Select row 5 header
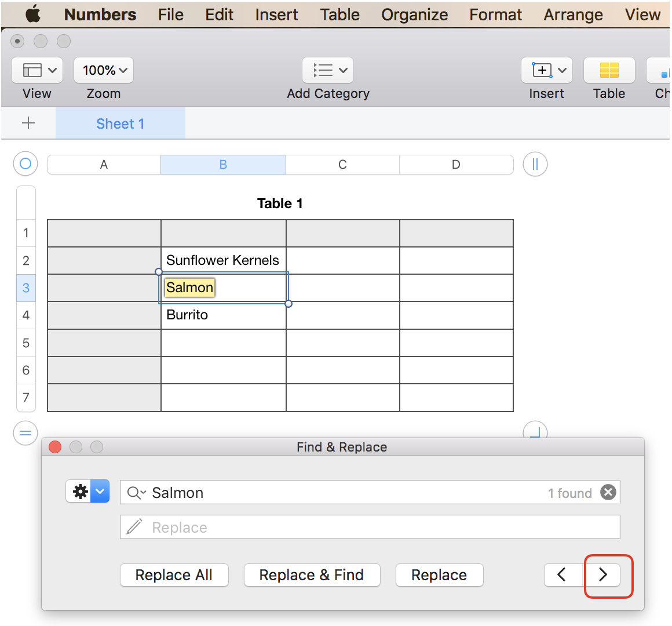This screenshot has height=626, width=672. [26, 343]
